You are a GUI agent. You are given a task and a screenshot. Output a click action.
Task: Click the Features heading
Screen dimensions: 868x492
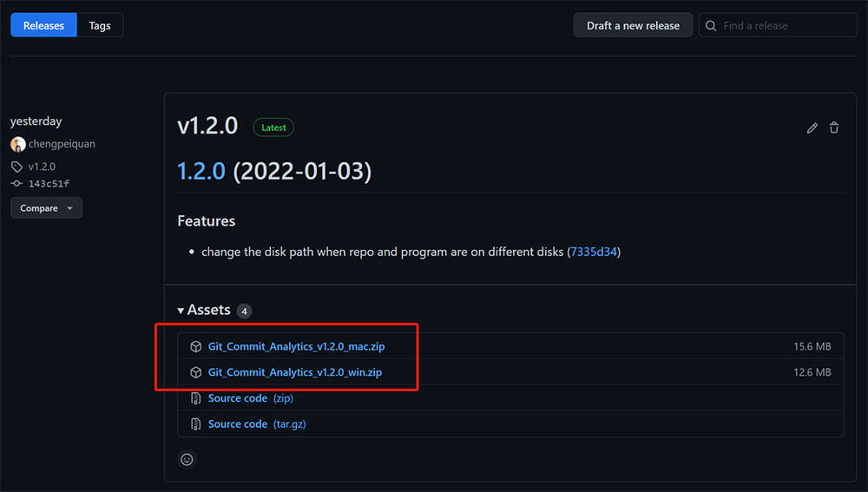click(x=207, y=220)
